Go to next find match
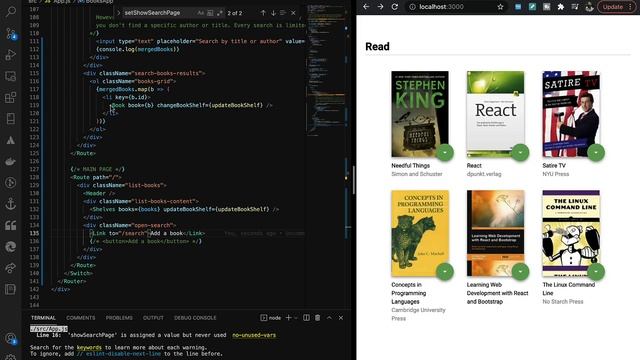This screenshot has height=360, width=640. tap(273, 13)
